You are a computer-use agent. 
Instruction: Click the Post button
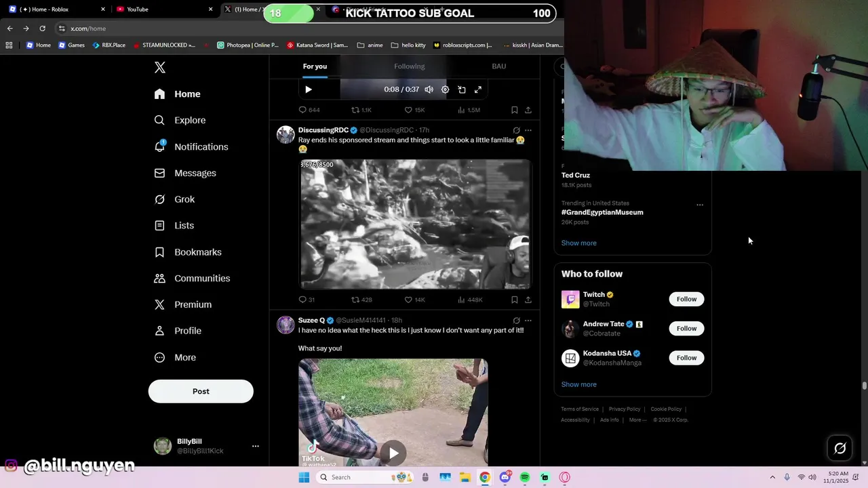pos(201,391)
